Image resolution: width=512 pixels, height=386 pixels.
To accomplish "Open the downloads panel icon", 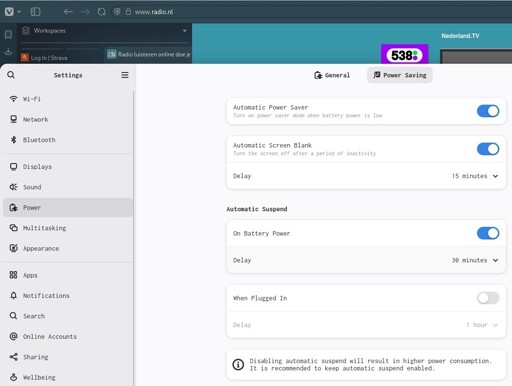I will click(x=8, y=52).
